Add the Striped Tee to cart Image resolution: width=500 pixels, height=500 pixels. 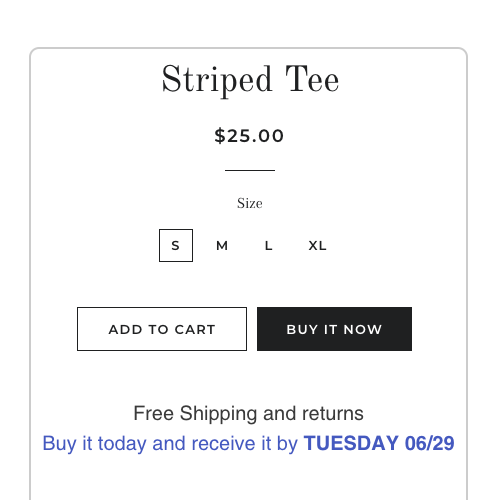click(x=162, y=329)
